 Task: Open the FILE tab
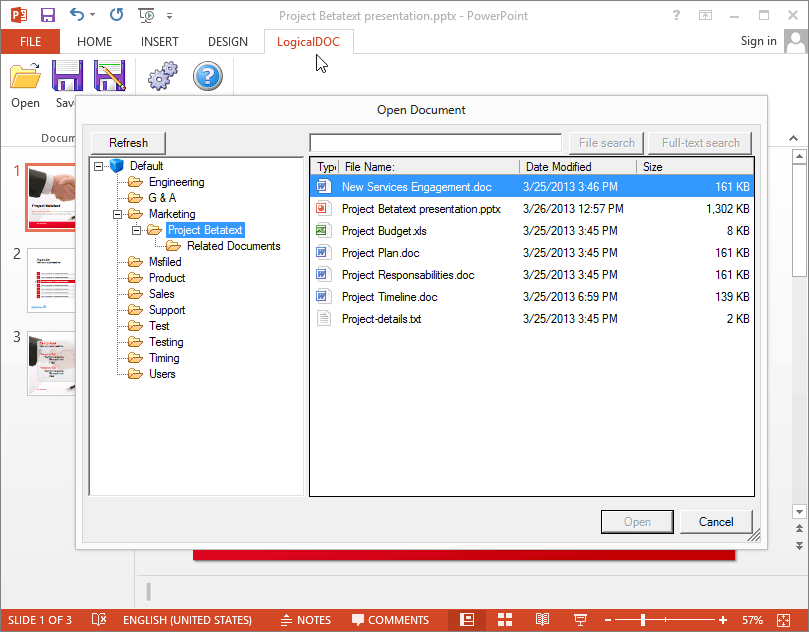30,41
